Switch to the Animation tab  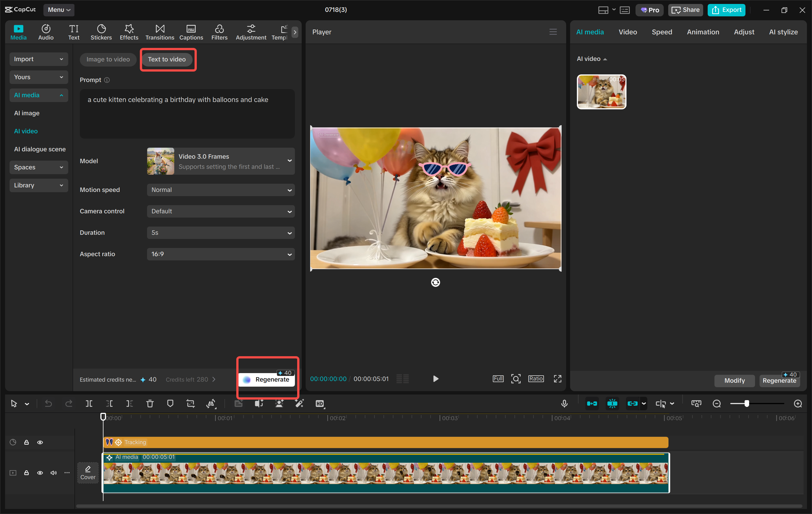703,32
